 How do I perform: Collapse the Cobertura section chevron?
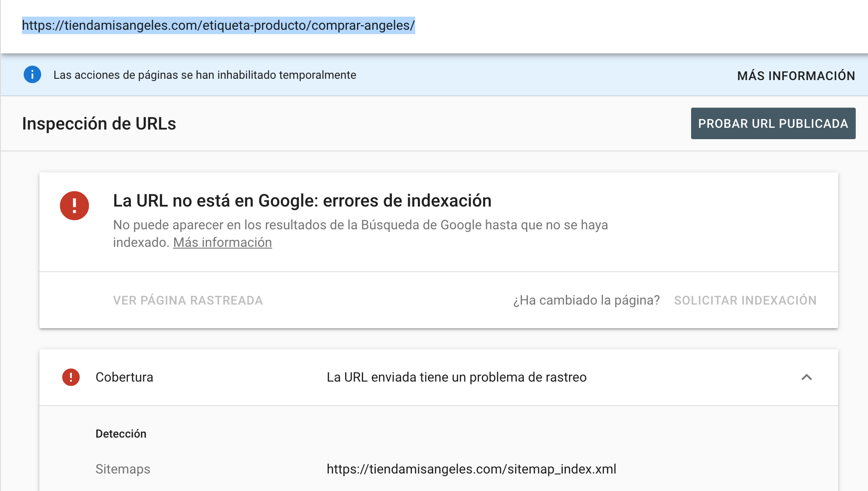tap(807, 377)
